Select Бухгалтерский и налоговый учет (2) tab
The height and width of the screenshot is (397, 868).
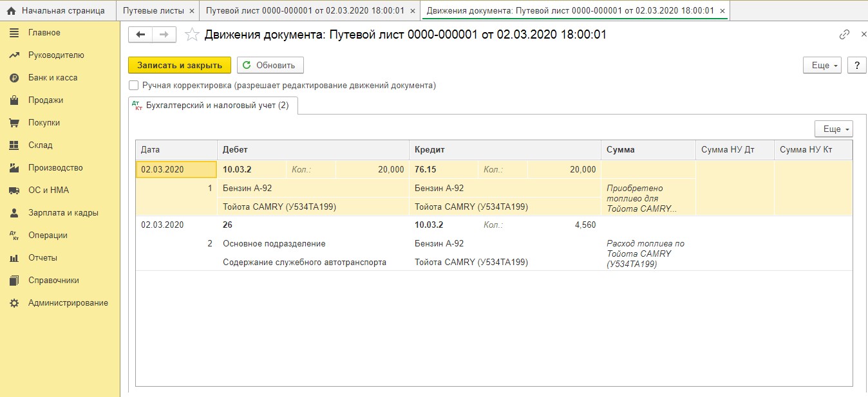(213, 106)
